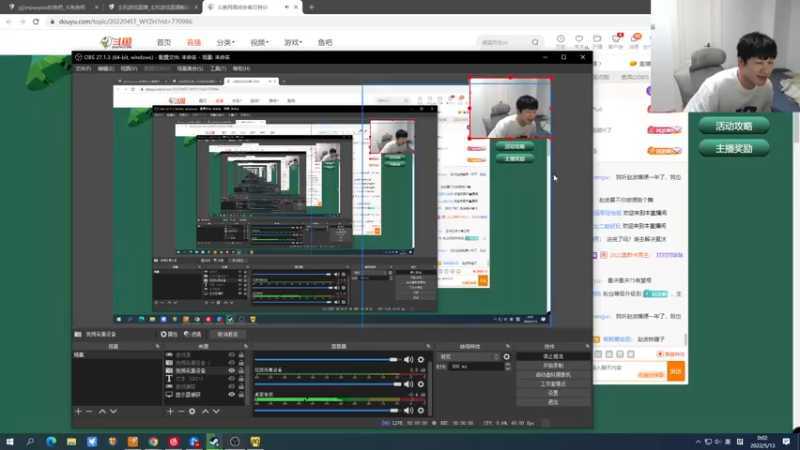Screen dimensions: 800x450
Task: Open Douyu viewing history clock icon
Action: pos(561,39)
